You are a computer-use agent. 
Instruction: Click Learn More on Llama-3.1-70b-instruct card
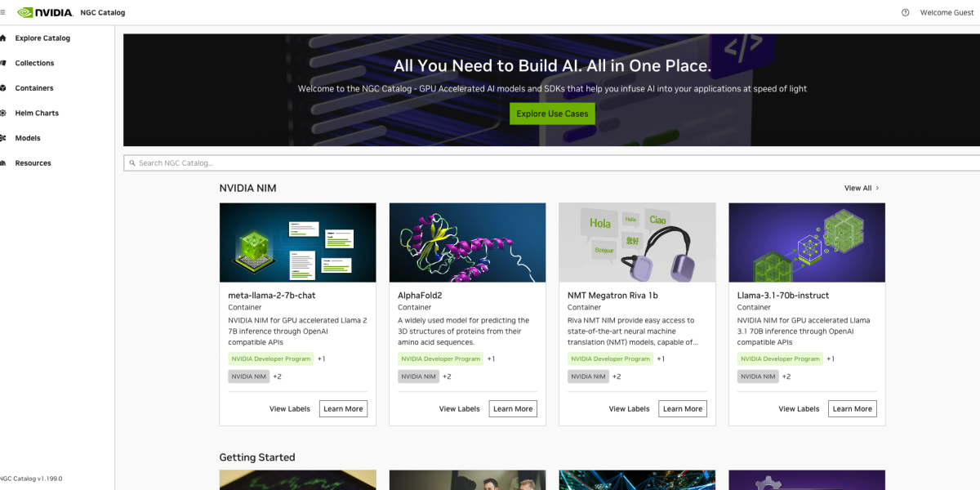(x=852, y=409)
